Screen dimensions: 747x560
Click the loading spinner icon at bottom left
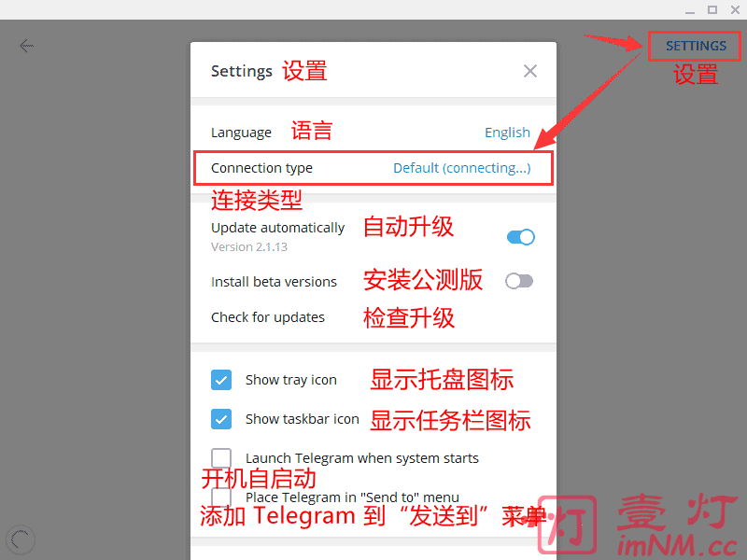tap(21, 539)
